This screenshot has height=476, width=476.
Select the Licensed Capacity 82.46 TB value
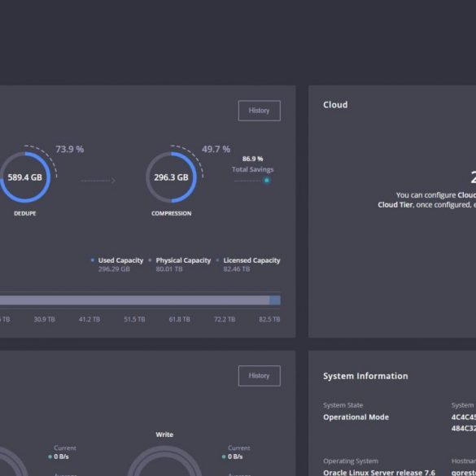click(x=237, y=269)
